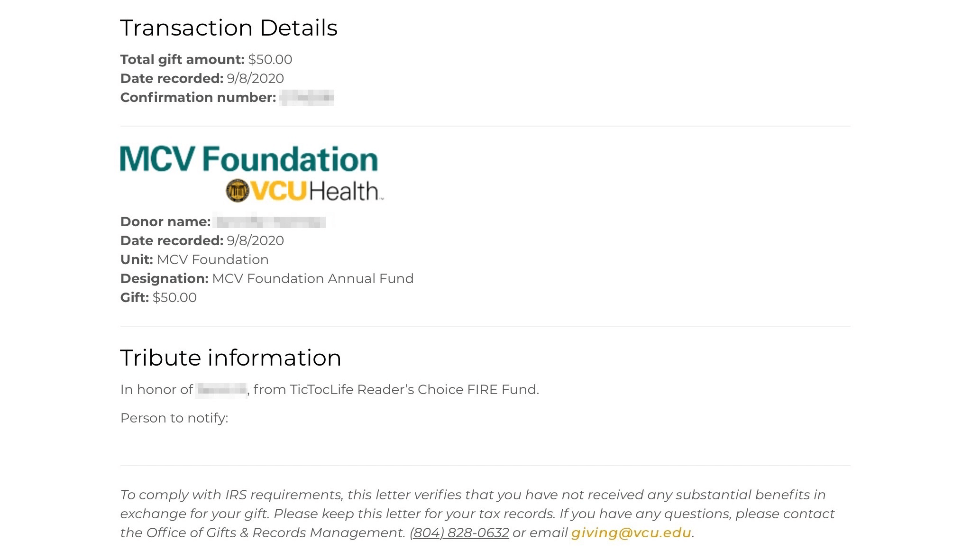Click the Transaction Details heading
971x560 pixels.
[x=229, y=28]
